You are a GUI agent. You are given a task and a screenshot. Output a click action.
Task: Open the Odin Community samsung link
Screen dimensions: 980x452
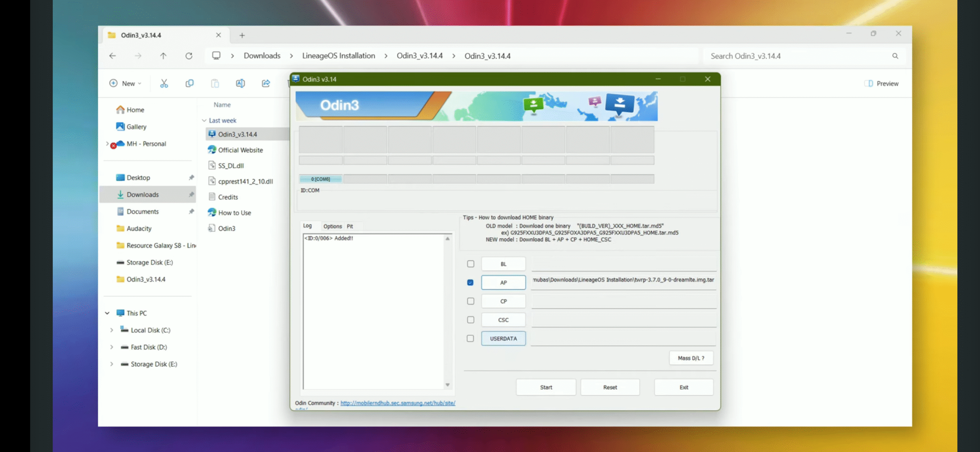[397, 403]
